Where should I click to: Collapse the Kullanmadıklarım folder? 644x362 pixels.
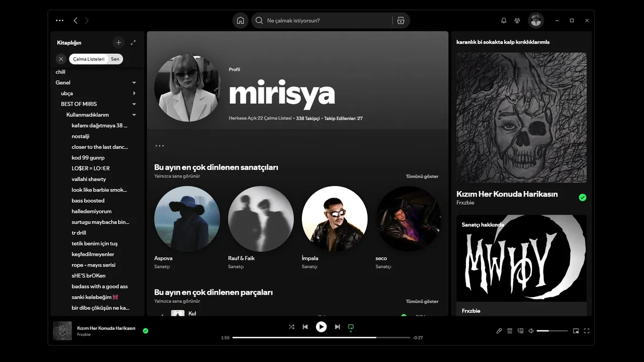[134, 115]
